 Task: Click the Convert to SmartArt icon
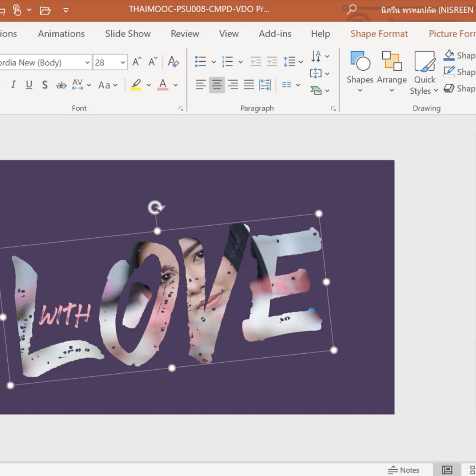click(316, 90)
